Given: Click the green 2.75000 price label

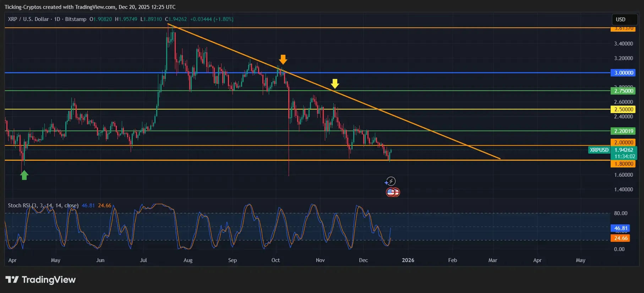Looking at the screenshot, I should tap(623, 91).
